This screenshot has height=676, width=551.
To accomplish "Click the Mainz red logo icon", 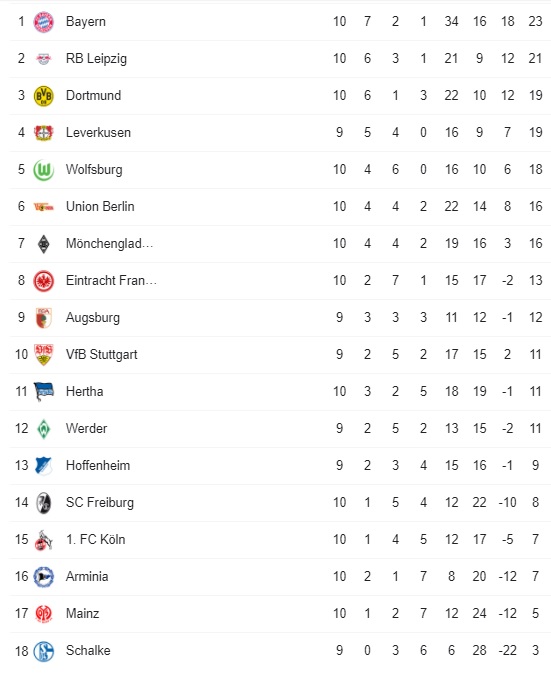I will pyautogui.click(x=44, y=614).
